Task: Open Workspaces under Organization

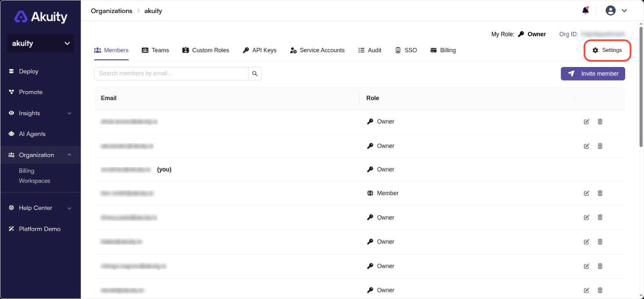Action: pyautogui.click(x=34, y=181)
